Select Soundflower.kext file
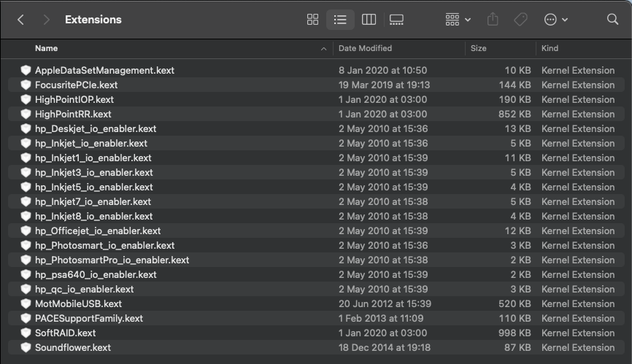 (73, 347)
